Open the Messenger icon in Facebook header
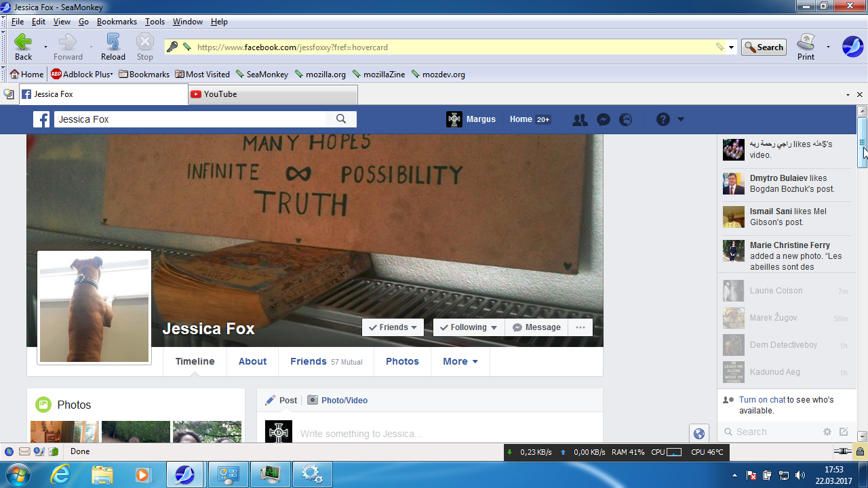The image size is (868, 488). click(x=603, y=120)
